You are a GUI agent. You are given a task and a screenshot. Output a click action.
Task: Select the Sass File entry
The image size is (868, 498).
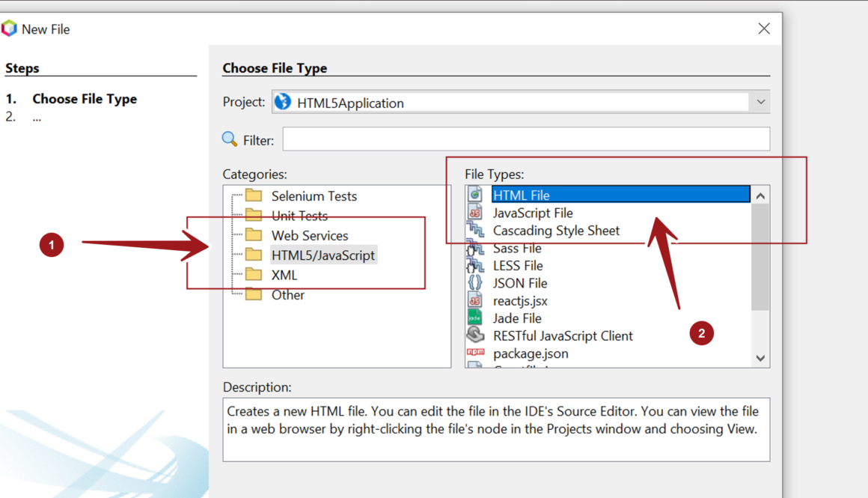(x=516, y=248)
